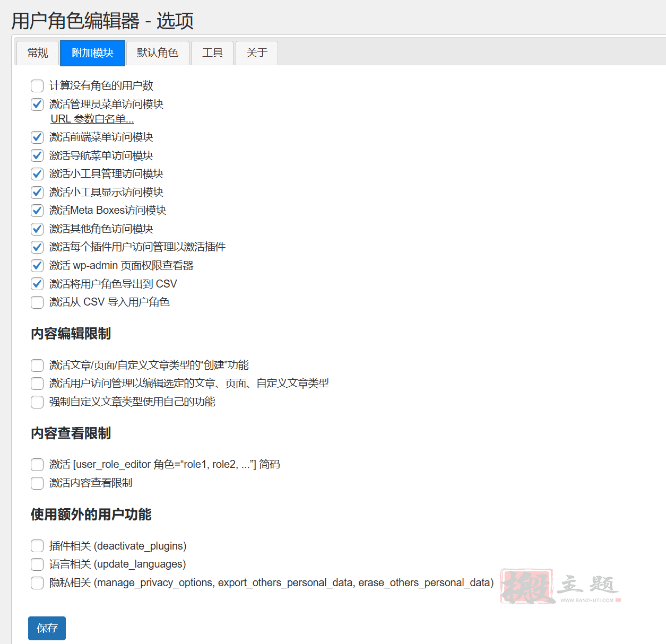
Task: 勾选「强制自定义文章类型使用自己的功能」
Action: [37, 402]
